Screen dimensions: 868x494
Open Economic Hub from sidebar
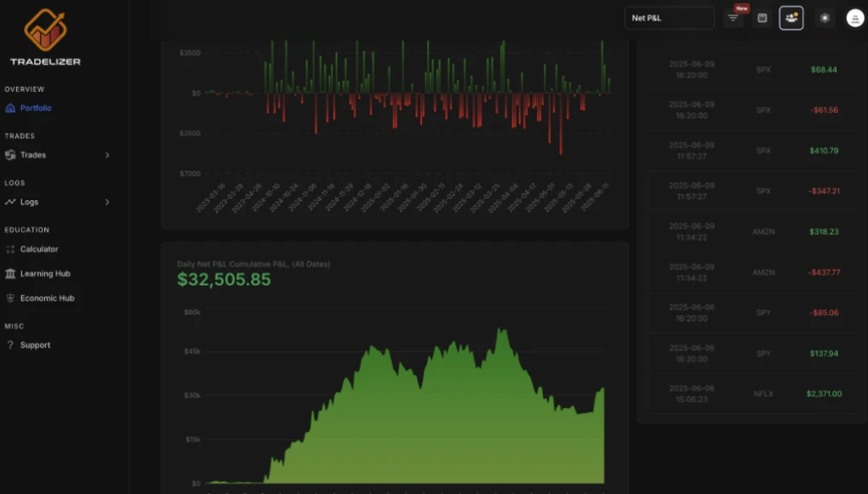47,298
